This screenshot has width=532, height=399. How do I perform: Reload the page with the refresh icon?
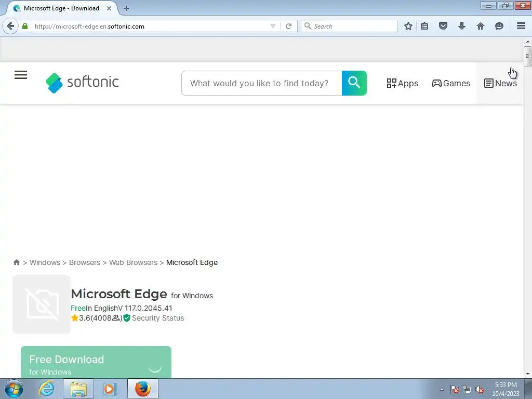[289, 26]
